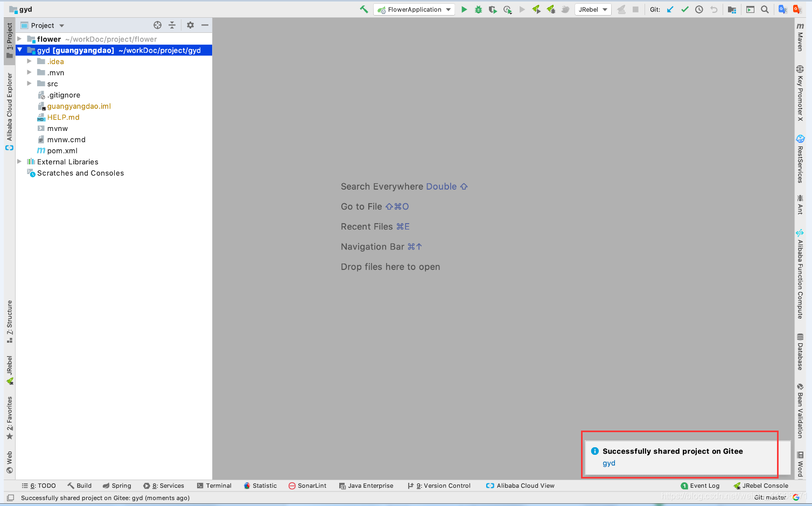
Task: Collapse all in Project panel
Action: [172, 25]
